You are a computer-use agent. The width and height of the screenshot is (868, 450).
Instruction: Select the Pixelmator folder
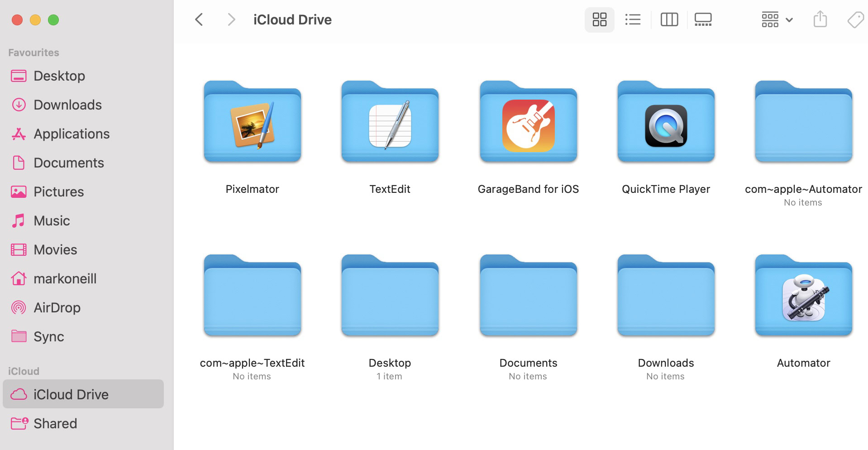pyautogui.click(x=252, y=122)
